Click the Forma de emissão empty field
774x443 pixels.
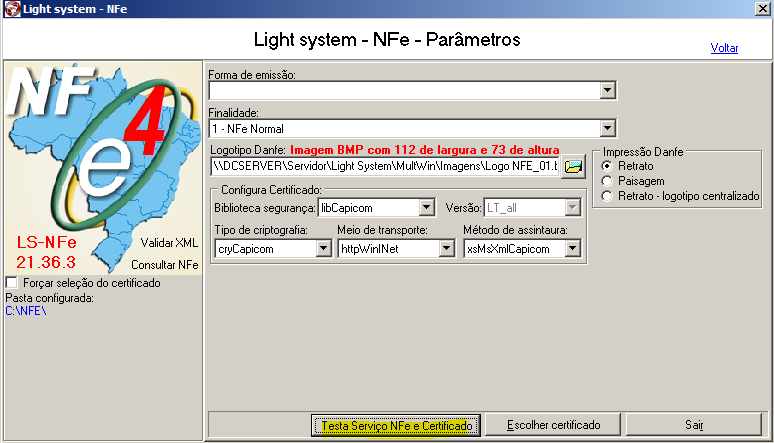pyautogui.click(x=405, y=90)
